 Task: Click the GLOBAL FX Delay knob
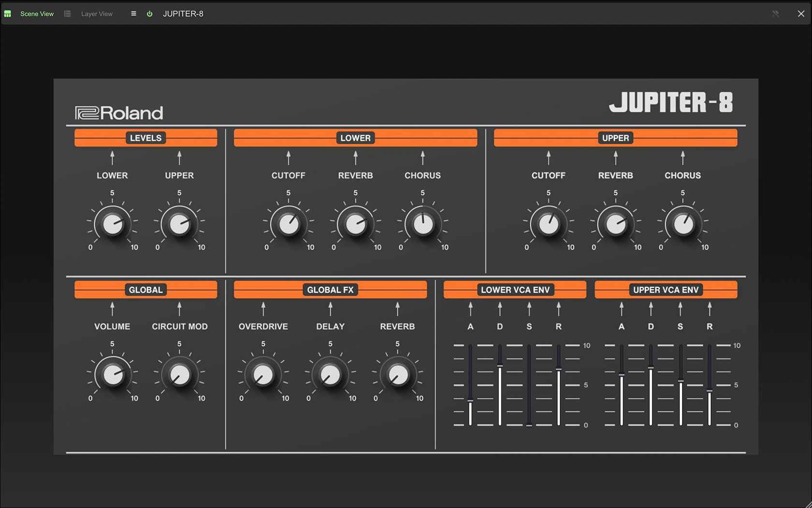[x=331, y=375]
